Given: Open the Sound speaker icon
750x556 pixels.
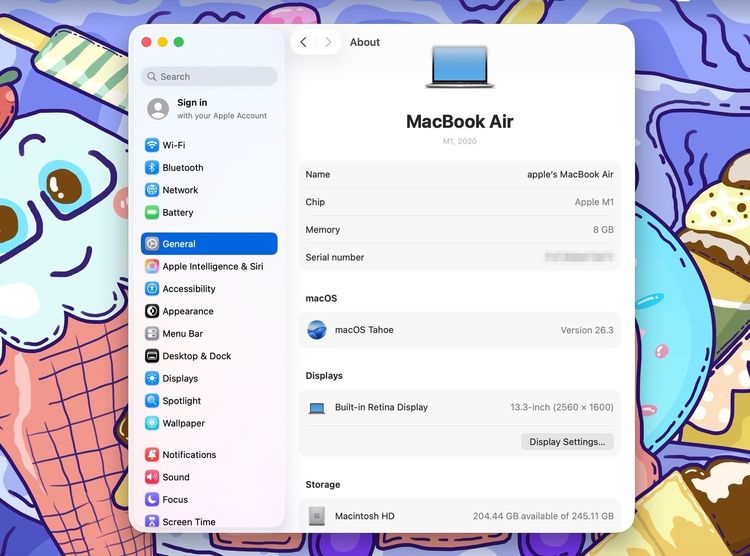Looking at the screenshot, I should click(x=152, y=477).
